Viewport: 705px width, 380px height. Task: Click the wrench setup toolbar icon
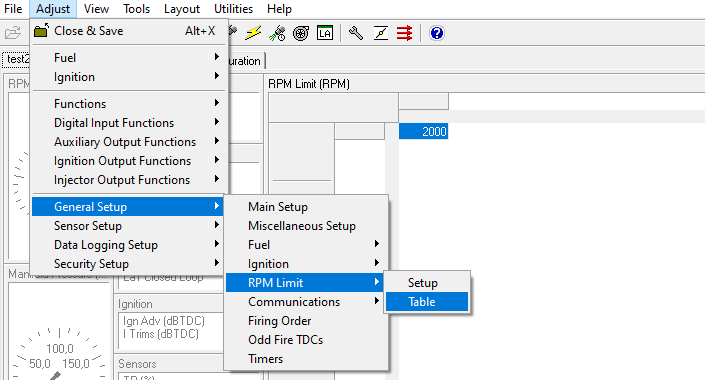356,33
